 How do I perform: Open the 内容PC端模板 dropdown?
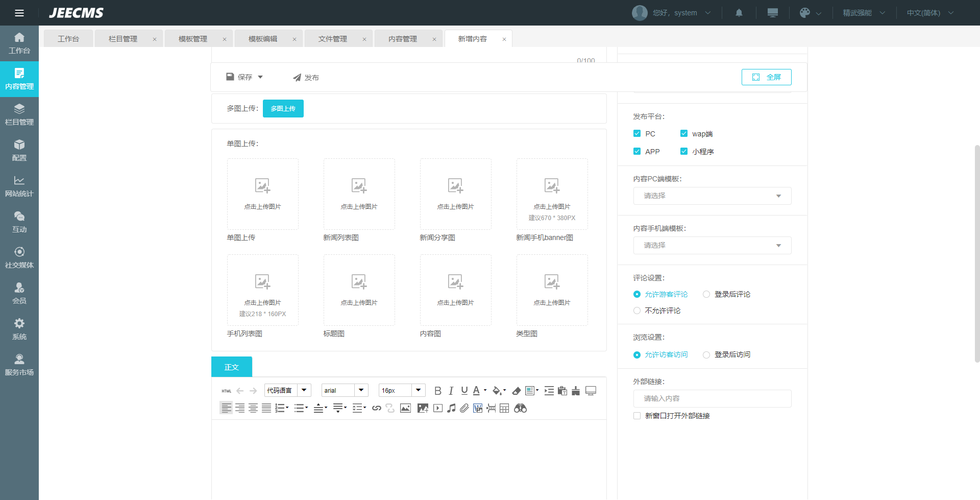click(x=712, y=196)
